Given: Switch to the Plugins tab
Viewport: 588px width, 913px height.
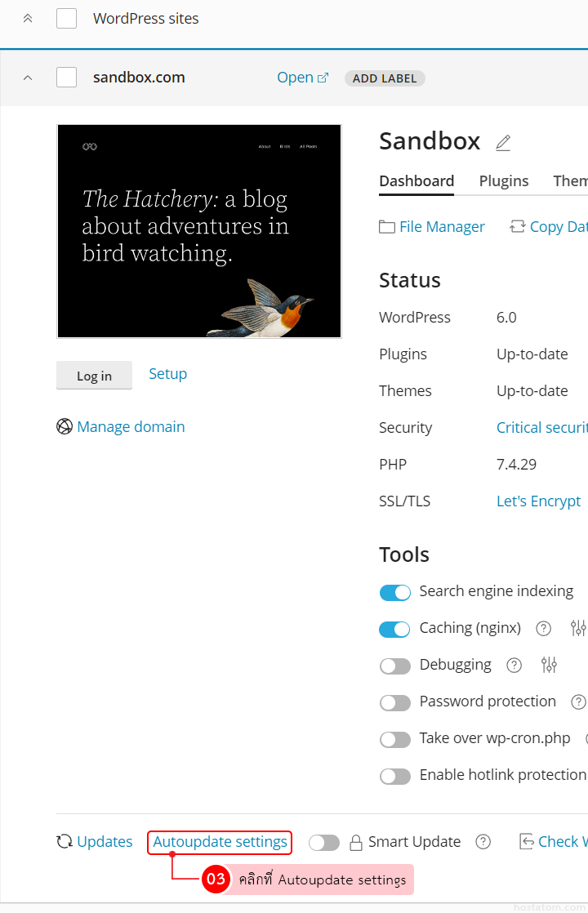Looking at the screenshot, I should [504, 181].
